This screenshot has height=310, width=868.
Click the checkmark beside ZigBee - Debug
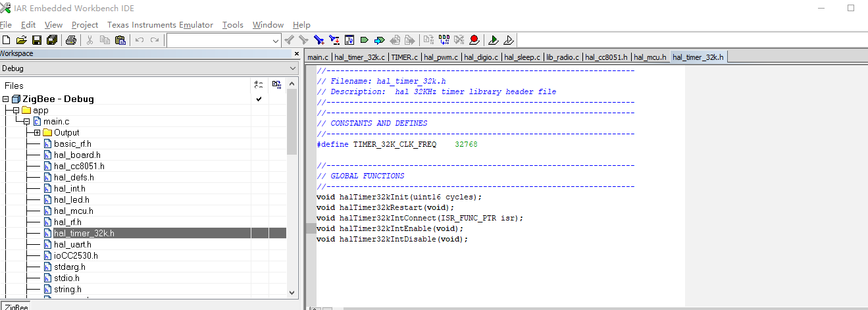click(x=259, y=99)
